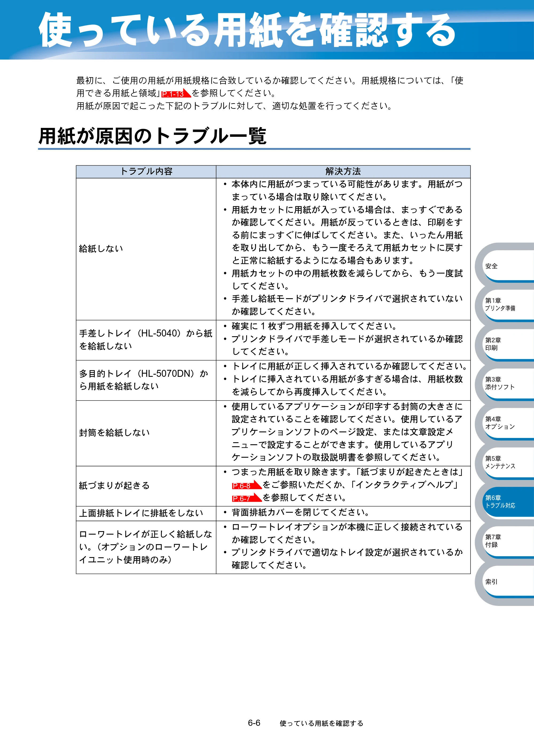Select the 手差しトレイ（HL-5040） trouble cell
534x756 pixels.
pos(146,340)
